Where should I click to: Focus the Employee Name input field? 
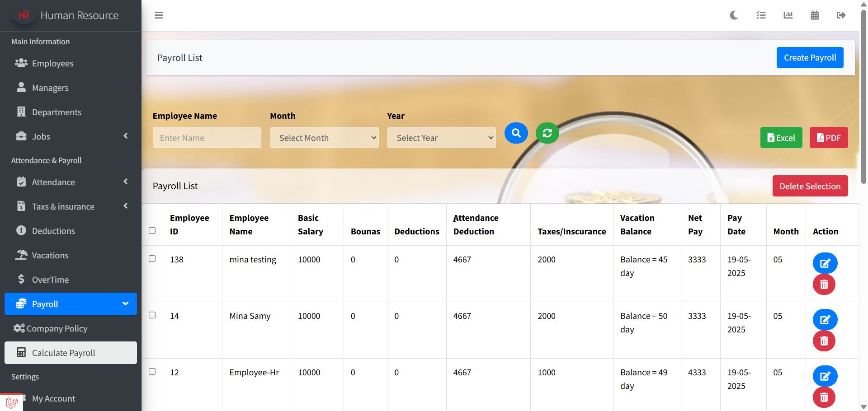click(207, 138)
